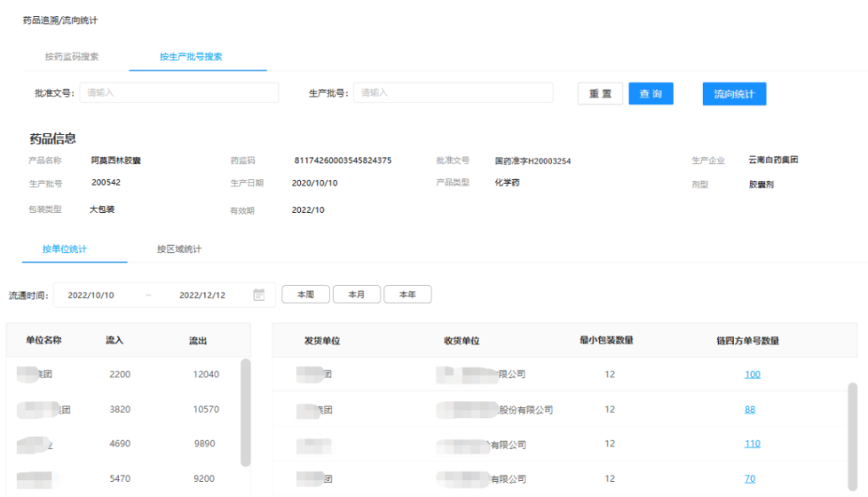Click receiver ending 股份有限公司
Viewport: 868px width, 497px height.
[x=526, y=410]
